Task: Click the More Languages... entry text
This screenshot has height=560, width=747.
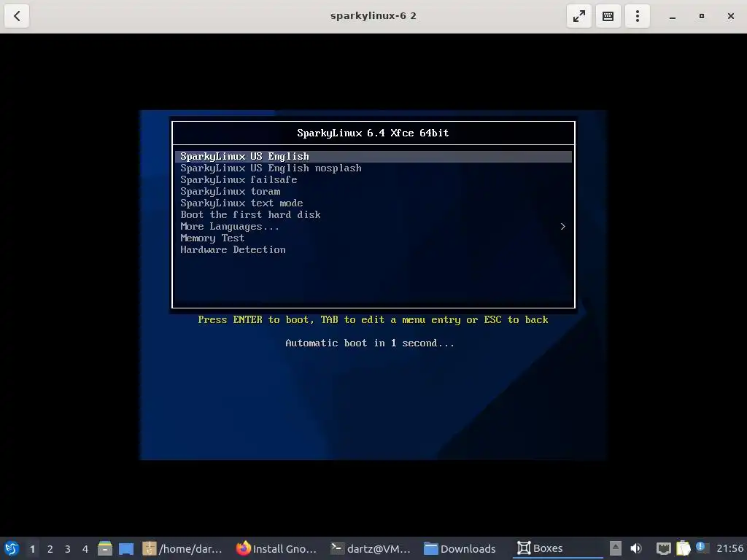Action: tap(230, 227)
